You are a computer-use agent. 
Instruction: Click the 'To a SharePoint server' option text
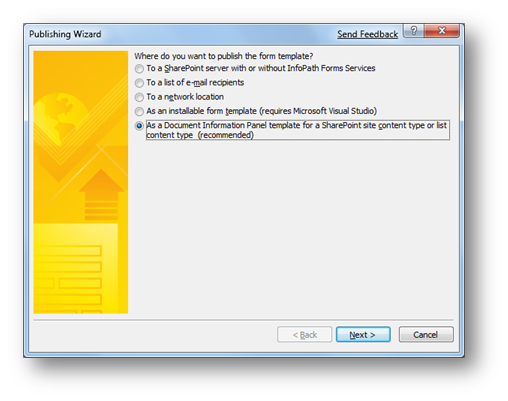click(x=261, y=68)
